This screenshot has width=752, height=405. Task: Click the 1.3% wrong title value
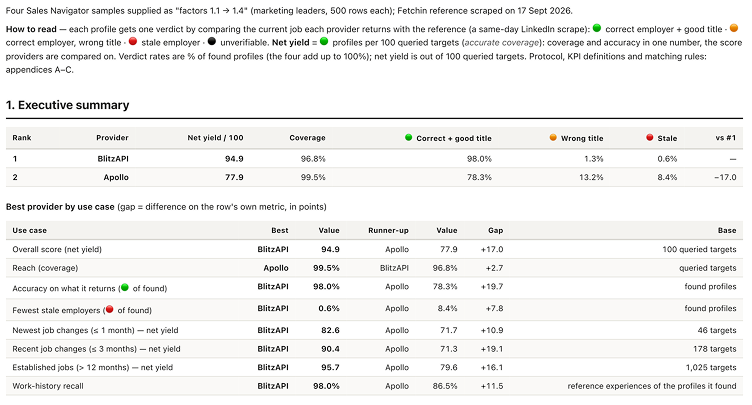(594, 158)
